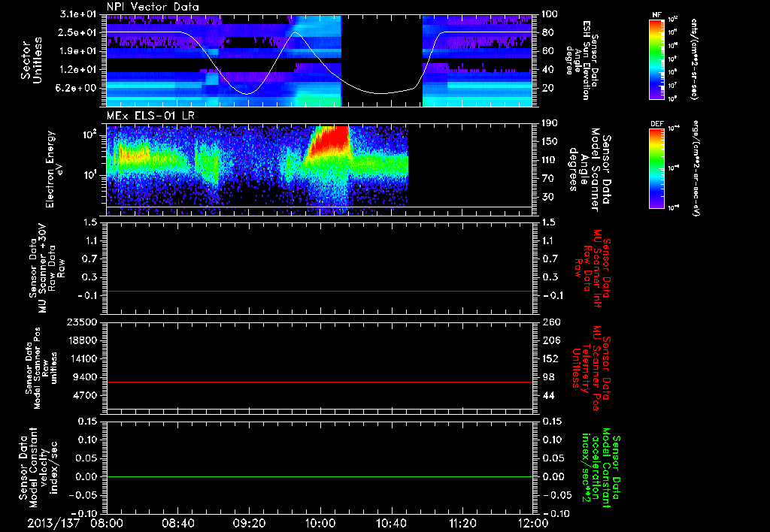The width and height of the screenshot is (770, 532).
Task: Click the red line in MU Scanner +30V panel
Action: tap(319, 291)
